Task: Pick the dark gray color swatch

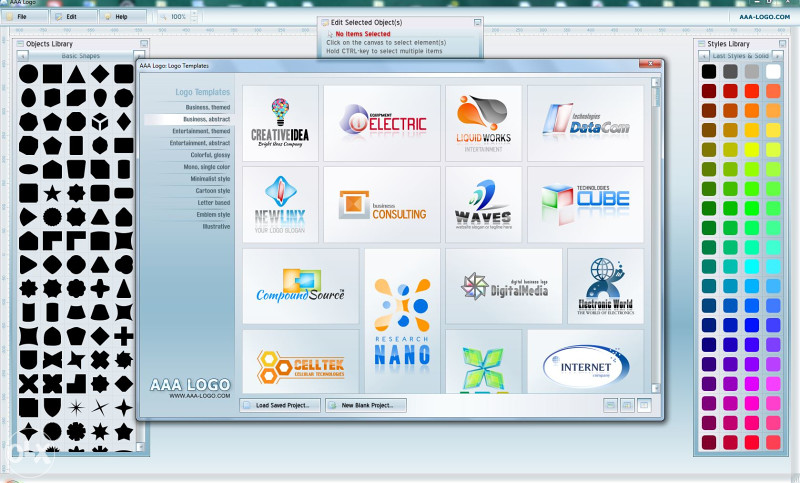Action: pyautogui.click(x=730, y=71)
